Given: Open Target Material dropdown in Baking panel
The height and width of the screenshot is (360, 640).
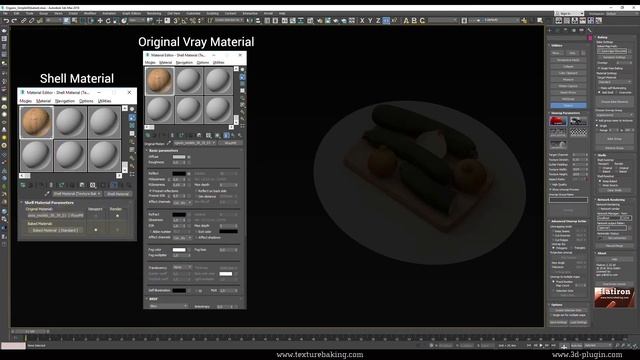Looking at the screenshot, I should [x=614, y=82].
